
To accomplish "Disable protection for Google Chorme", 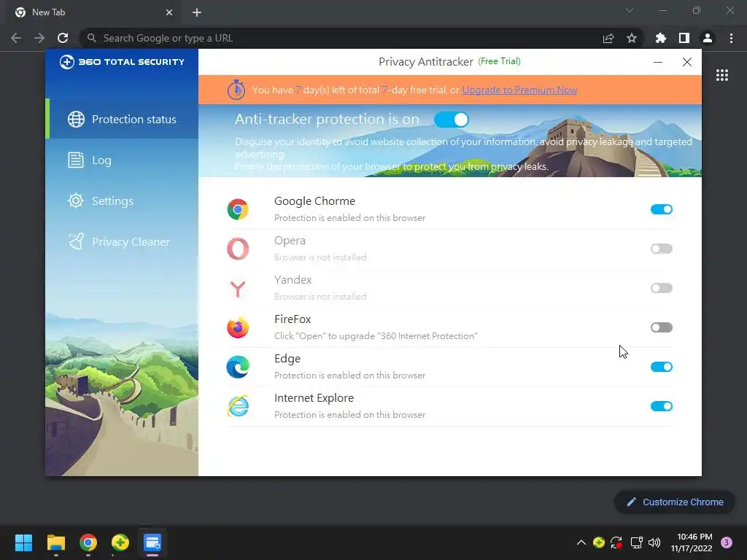I will click(661, 209).
